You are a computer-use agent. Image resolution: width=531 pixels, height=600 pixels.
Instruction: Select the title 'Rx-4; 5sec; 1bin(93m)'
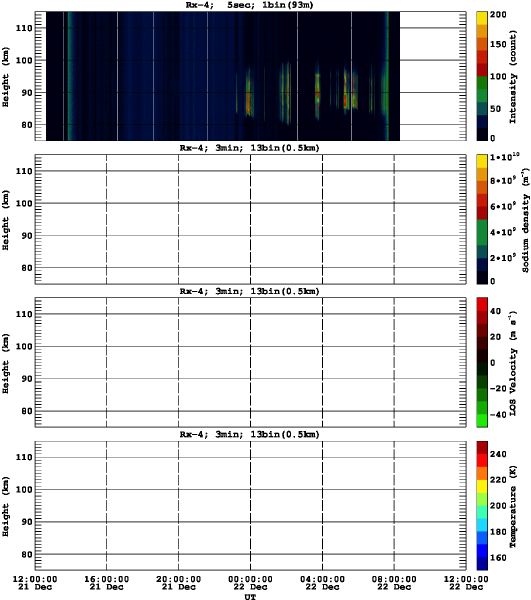(x=249, y=5)
